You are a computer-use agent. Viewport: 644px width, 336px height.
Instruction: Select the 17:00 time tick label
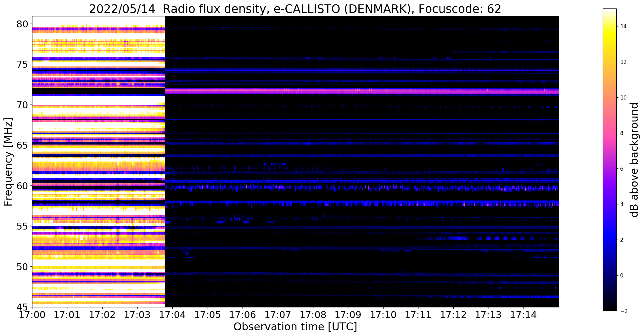coord(32,315)
